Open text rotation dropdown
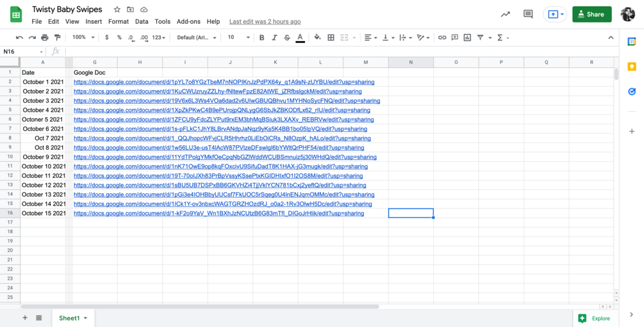The height and width of the screenshot is (327, 644). [x=423, y=37]
